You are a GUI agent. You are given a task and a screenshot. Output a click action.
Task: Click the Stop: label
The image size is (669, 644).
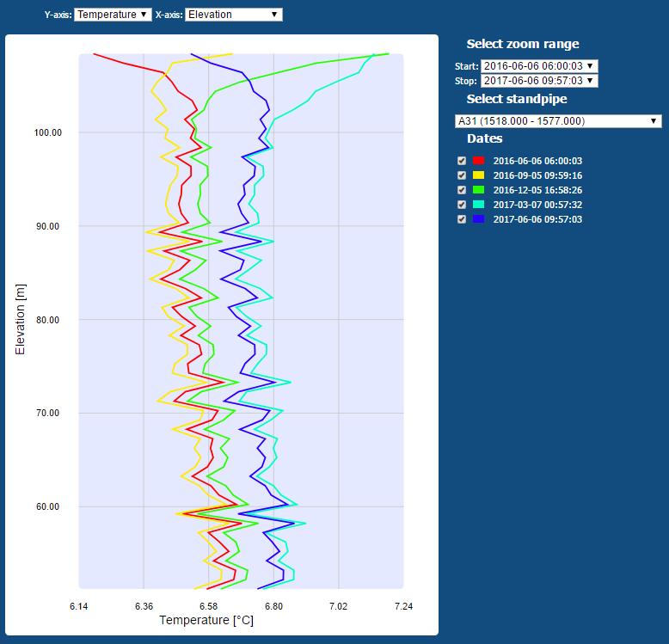(466, 81)
